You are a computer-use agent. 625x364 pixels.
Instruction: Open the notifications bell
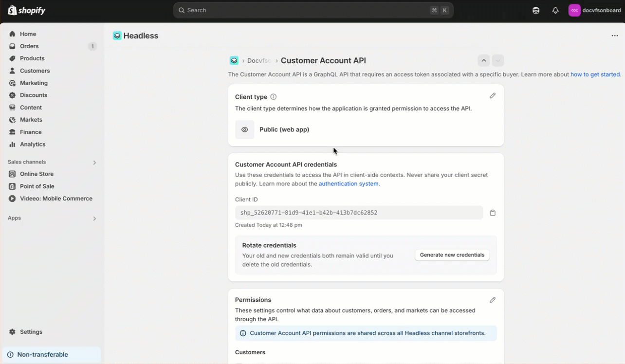point(555,10)
